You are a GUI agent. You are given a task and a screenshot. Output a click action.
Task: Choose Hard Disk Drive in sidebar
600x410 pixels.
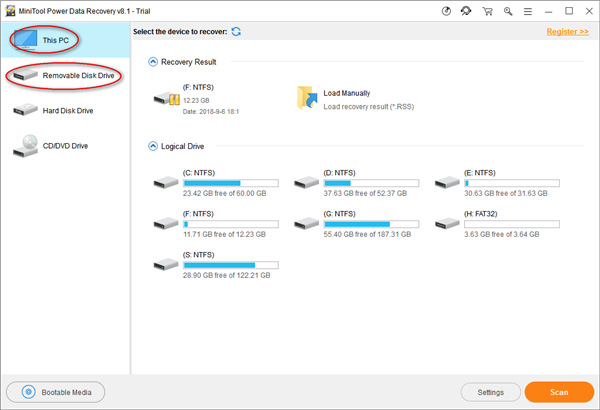(x=67, y=111)
